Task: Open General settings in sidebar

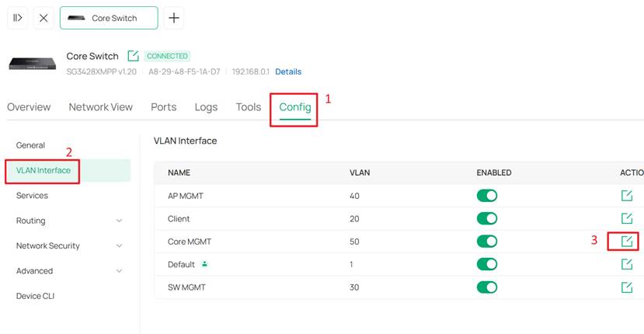Action: click(x=30, y=145)
